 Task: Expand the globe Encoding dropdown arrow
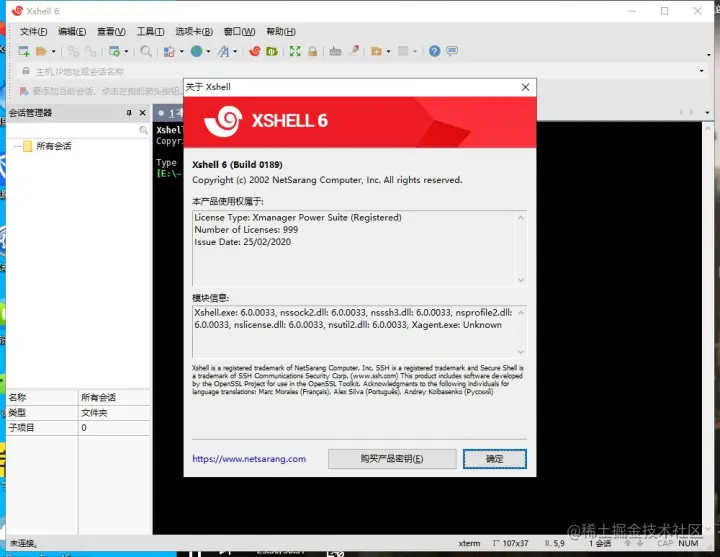pyautogui.click(x=208, y=51)
